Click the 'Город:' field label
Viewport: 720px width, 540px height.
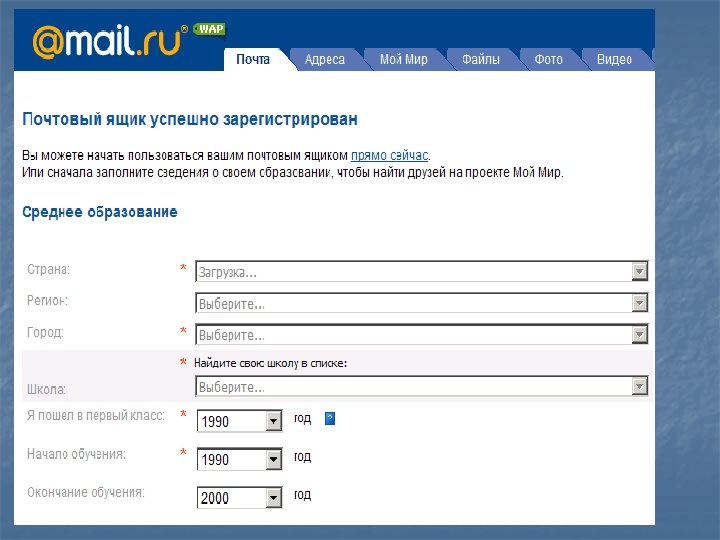45,332
